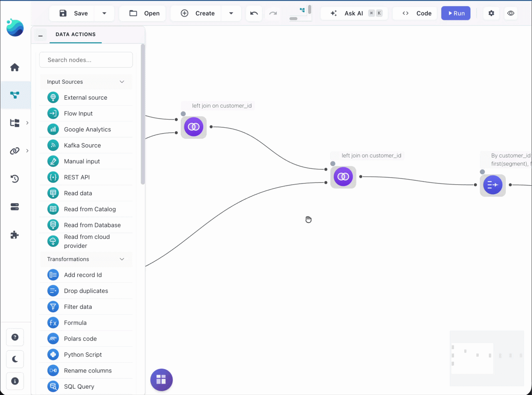The image size is (532, 395).
Task: Click the Python Script icon
Action: (x=53, y=355)
